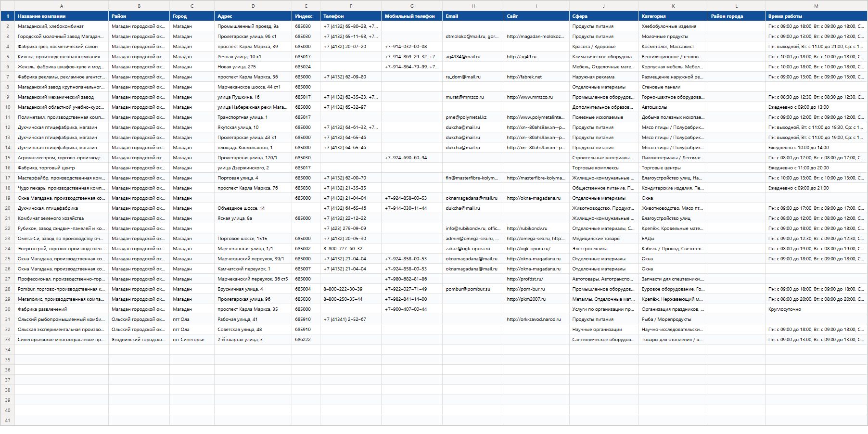868x434 pixels.
Task: Click the address 'Советская улица, 48'
Action: (x=253, y=330)
